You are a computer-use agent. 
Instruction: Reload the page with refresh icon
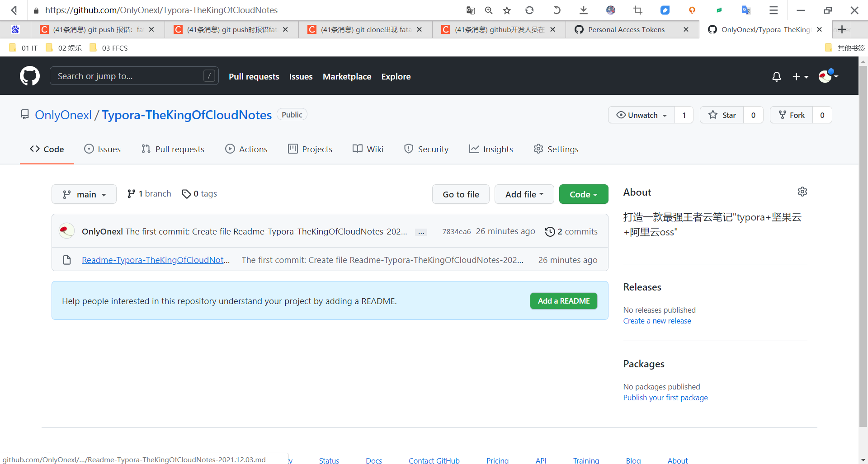(529, 10)
